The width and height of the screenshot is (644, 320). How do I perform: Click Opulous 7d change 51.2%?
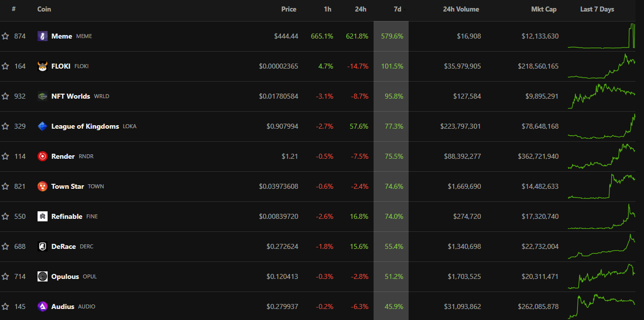pyautogui.click(x=394, y=276)
